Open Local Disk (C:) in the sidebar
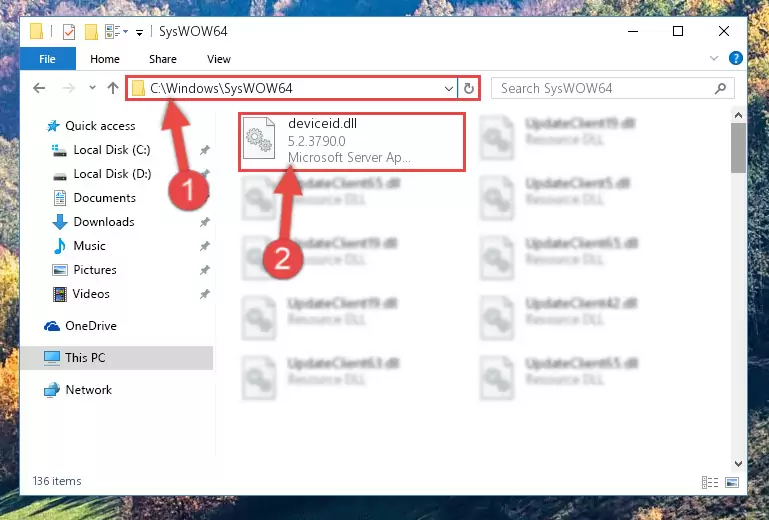The width and height of the screenshot is (769, 520). pyautogui.click(x=112, y=150)
